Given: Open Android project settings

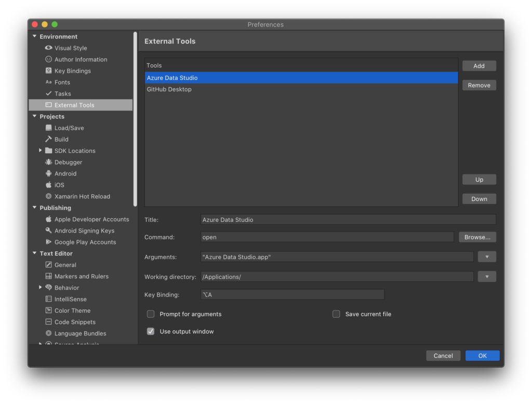Looking at the screenshot, I should pos(64,173).
